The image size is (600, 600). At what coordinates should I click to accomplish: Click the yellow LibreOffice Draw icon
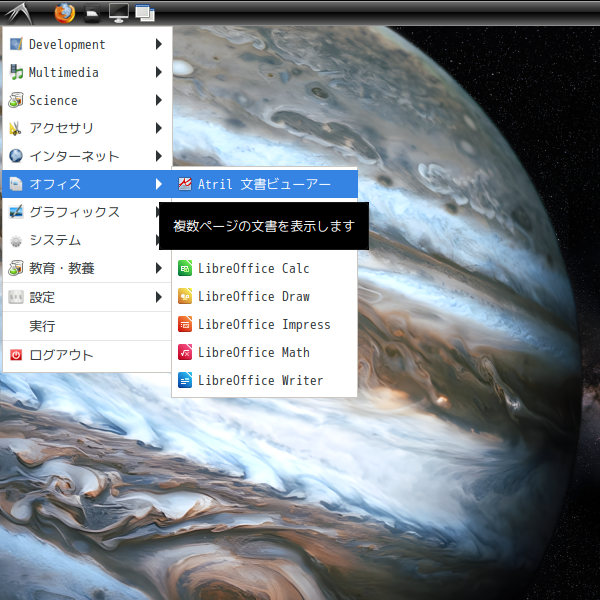pyautogui.click(x=185, y=296)
